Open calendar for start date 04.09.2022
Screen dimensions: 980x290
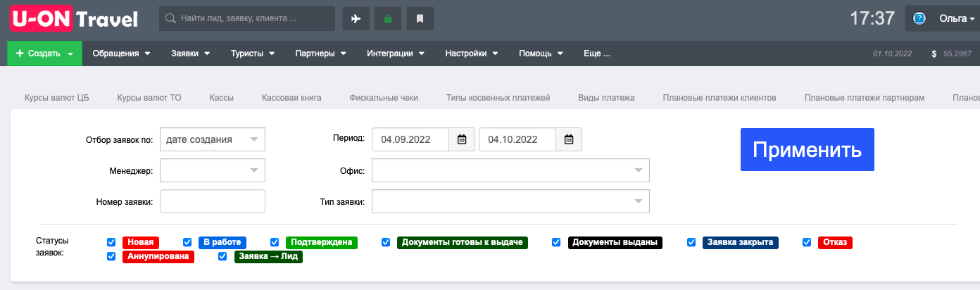tap(462, 139)
